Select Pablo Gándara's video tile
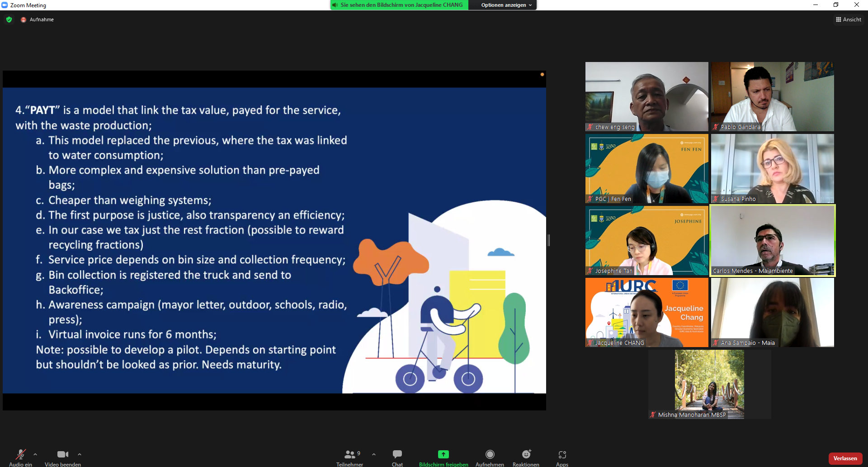 [772, 96]
